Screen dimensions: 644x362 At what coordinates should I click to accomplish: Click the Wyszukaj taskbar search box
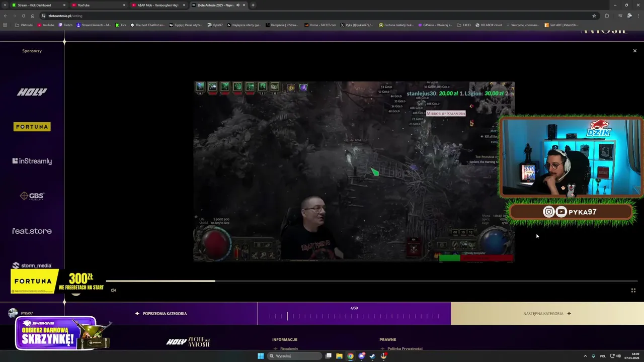(x=295, y=356)
